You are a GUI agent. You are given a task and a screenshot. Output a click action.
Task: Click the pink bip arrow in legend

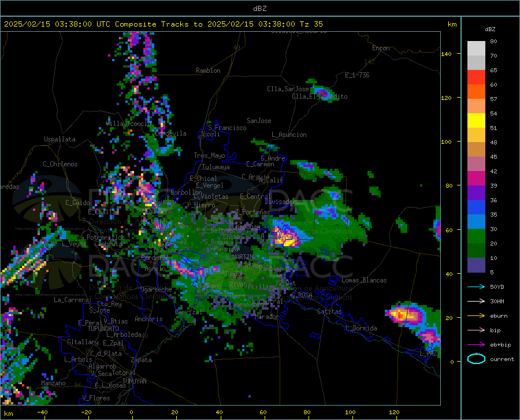[x=476, y=330]
